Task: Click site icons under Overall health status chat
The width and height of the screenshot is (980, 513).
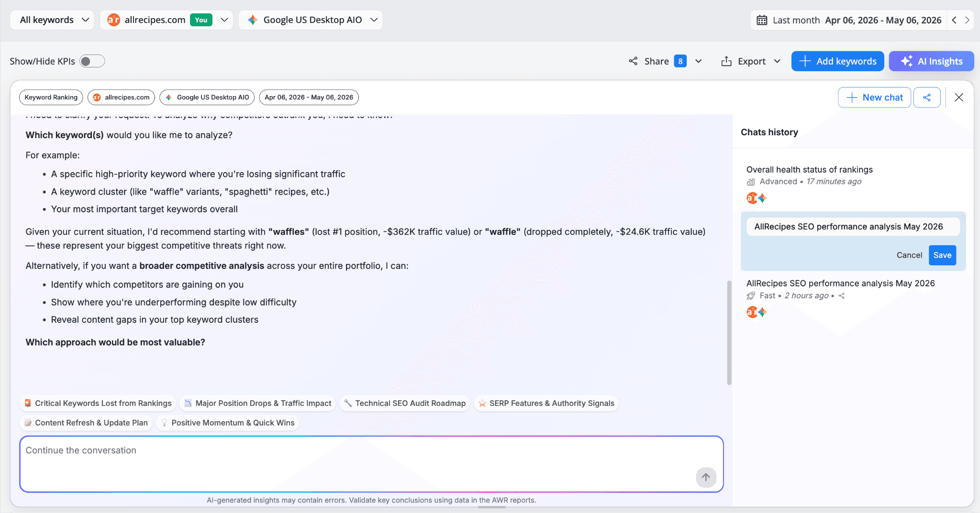Action: [757, 198]
